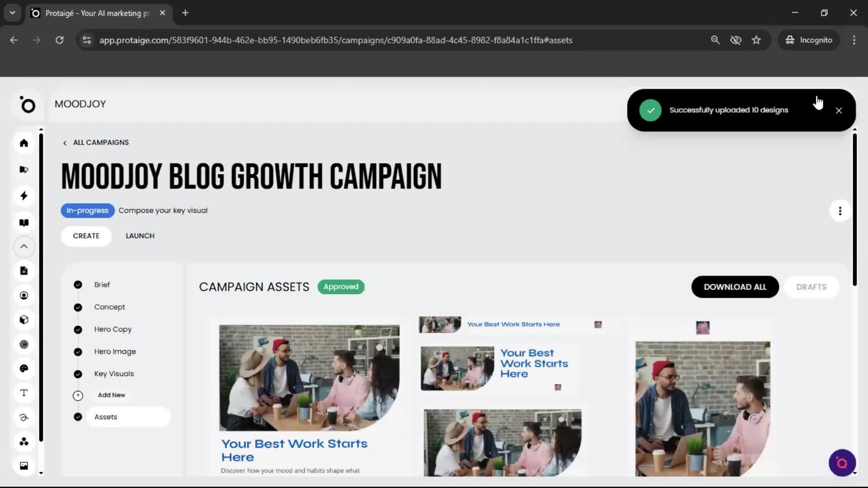Toggle the Brief step checkmark
Image resolution: width=868 pixels, height=488 pixels.
click(78, 285)
